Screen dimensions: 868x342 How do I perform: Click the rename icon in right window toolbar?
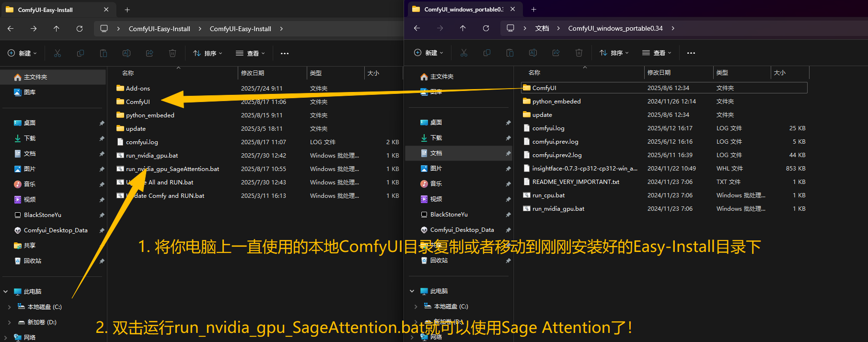point(533,53)
